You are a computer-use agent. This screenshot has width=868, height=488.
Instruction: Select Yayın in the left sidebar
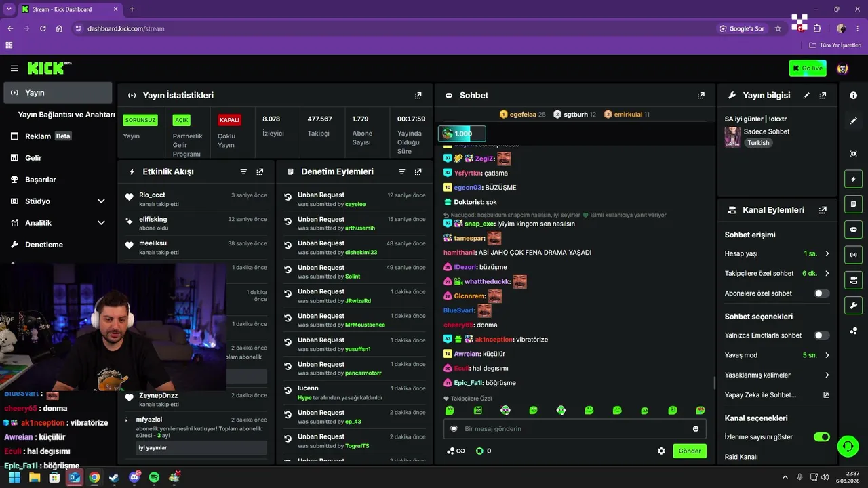tap(58, 93)
